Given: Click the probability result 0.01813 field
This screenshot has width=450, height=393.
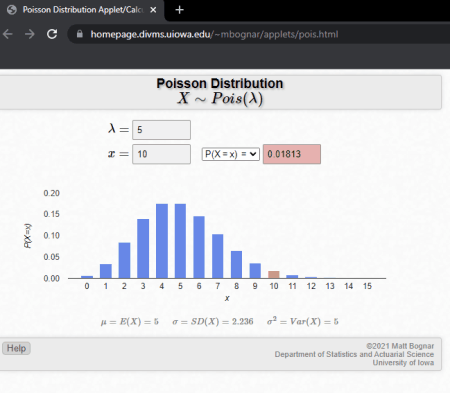Looking at the screenshot, I should coord(292,154).
